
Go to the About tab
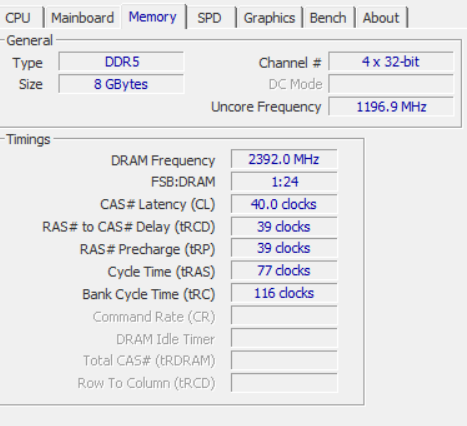tap(381, 17)
